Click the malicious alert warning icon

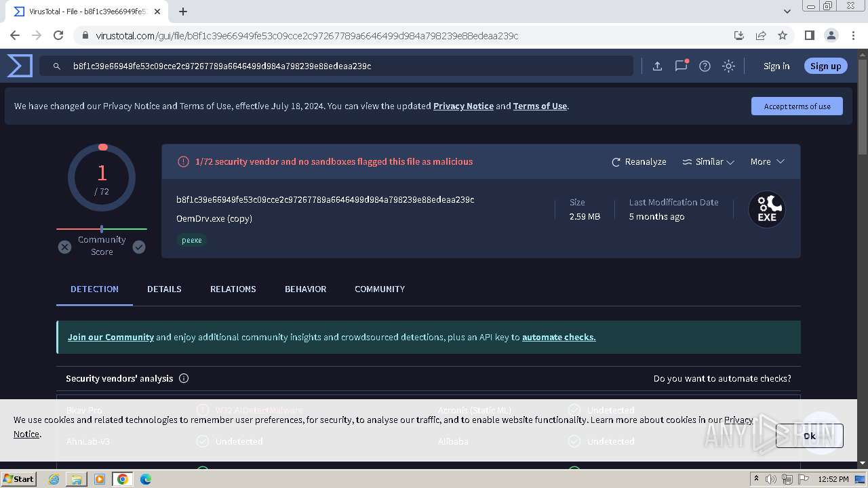[x=183, y=162]
